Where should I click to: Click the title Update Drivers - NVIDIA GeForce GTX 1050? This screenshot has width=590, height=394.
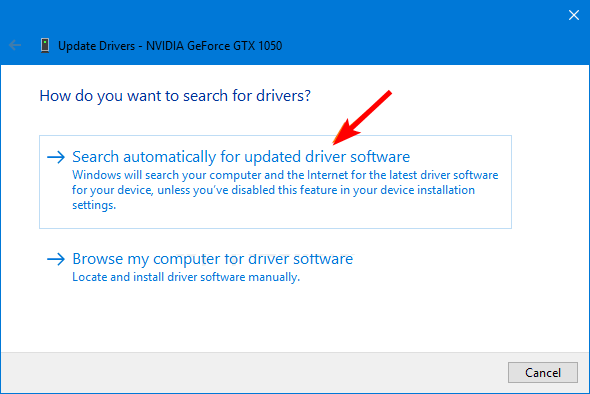coord(170,46)
